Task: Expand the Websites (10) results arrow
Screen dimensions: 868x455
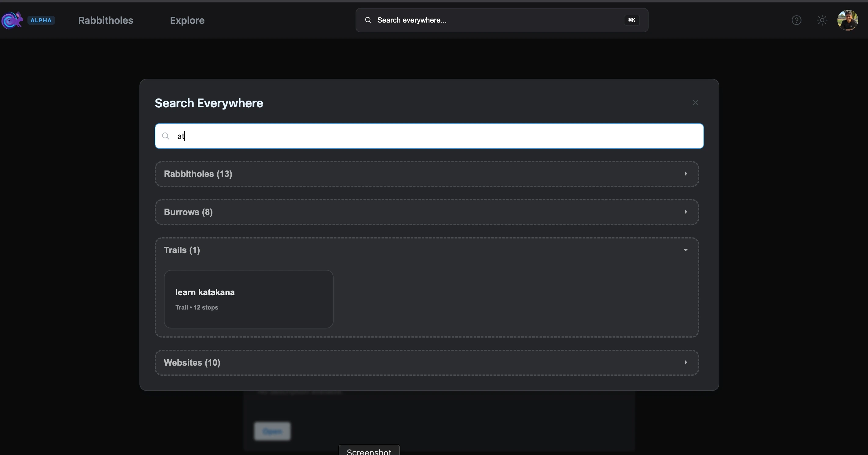Action: pyautogui.click(x=686, y=362)
